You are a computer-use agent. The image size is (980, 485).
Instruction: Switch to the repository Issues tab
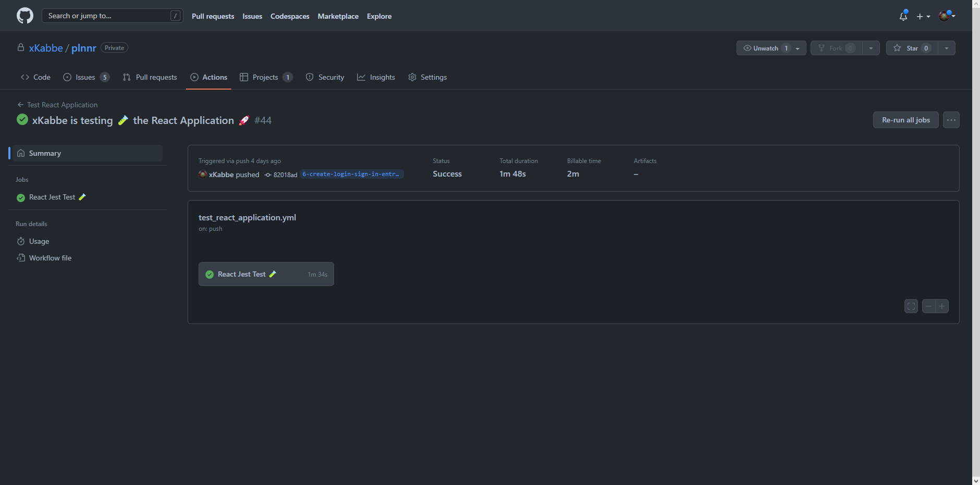86,77
